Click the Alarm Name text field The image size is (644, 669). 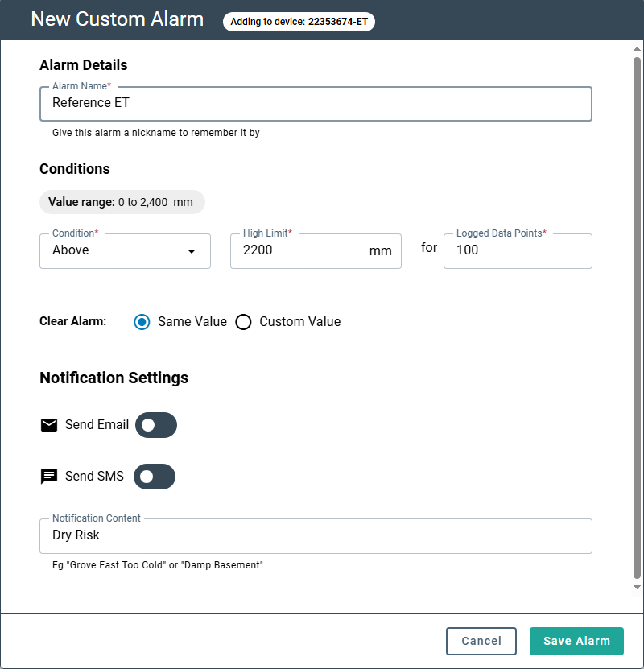tap(315, 103)
